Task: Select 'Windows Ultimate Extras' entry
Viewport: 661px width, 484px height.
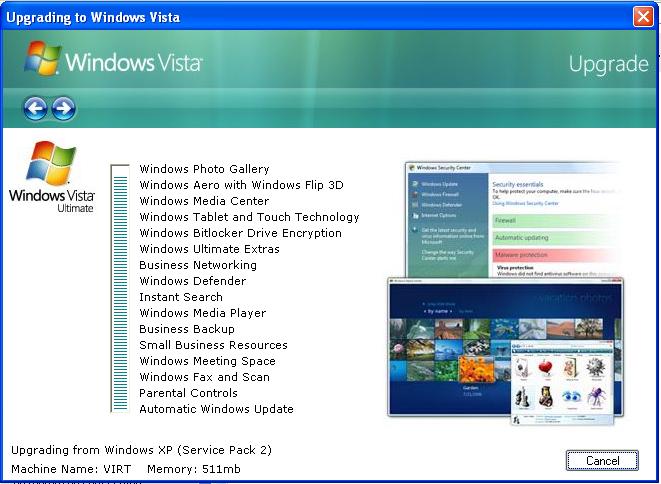Action: 210,249
